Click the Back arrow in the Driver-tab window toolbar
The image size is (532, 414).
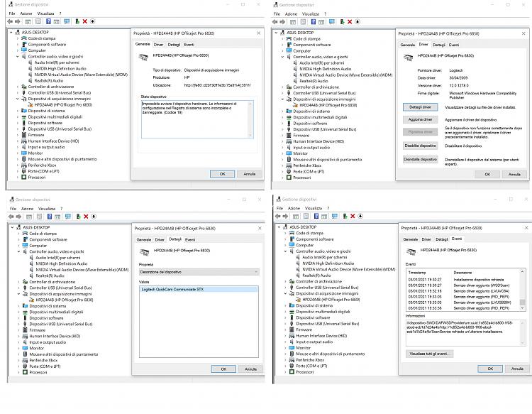275,22
